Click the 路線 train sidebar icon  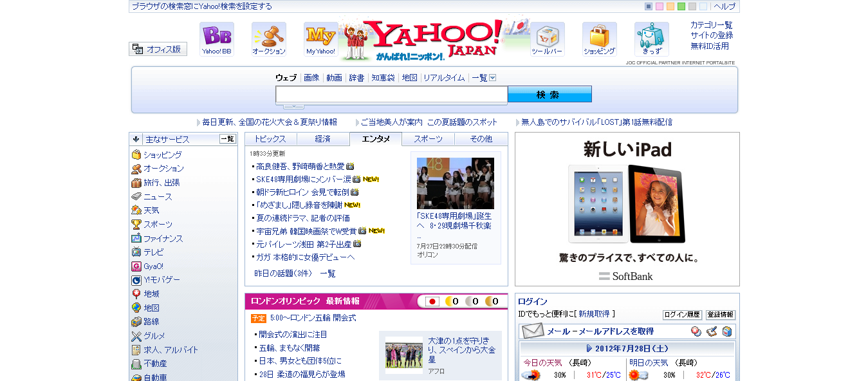point(136,322)
